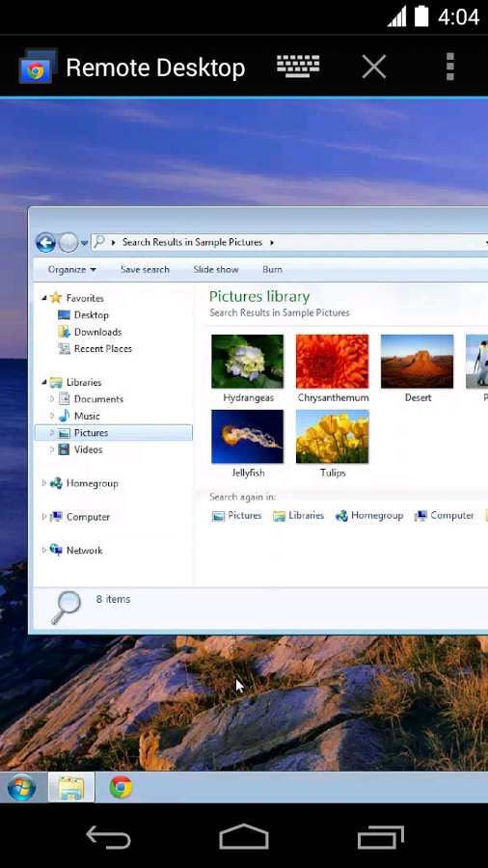Search again in Libraries link

click(298, 515)
